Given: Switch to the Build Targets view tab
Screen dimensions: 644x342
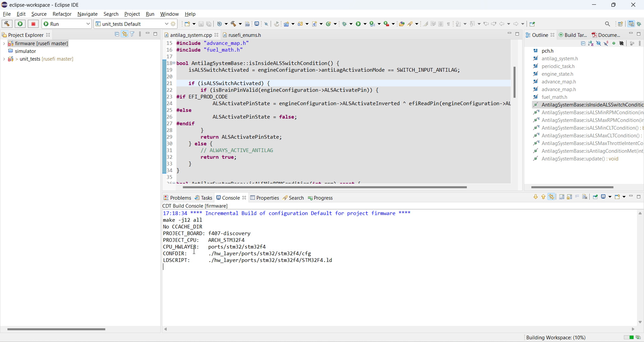Looking at the screenshot, I should click(573, 35).
